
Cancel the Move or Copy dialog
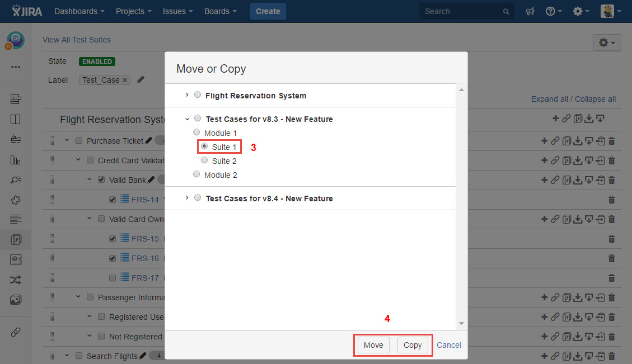(449, 345)
